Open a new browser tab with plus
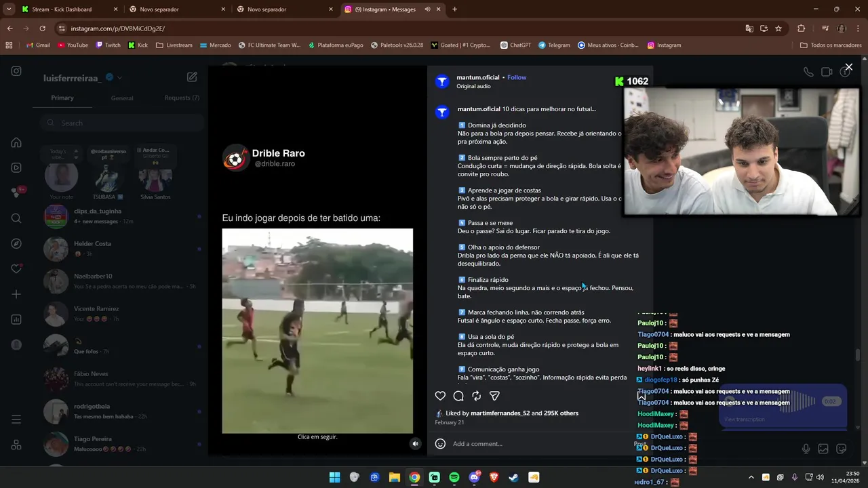This screenshot has height=488, width=868. (454, 9)
